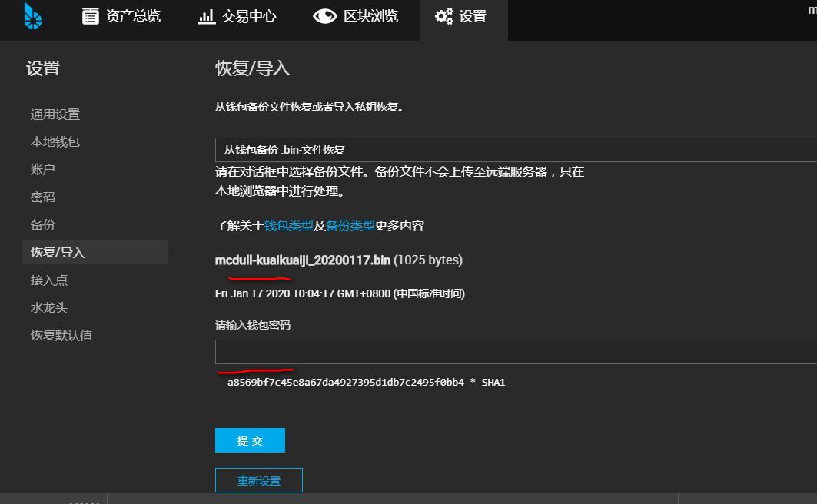Select 密码 in the settings menu
This screenshot has width=817, height=504.
point(43,197)
